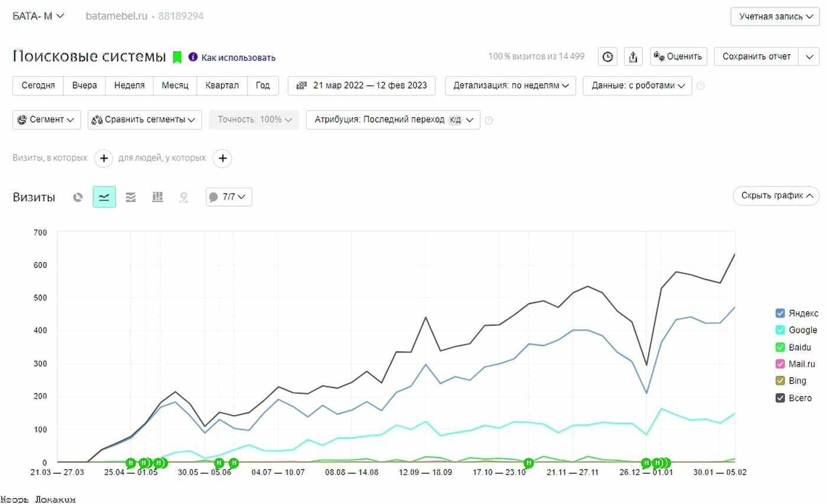Open Детализация: по неделям dropdown

click(510, 86)
